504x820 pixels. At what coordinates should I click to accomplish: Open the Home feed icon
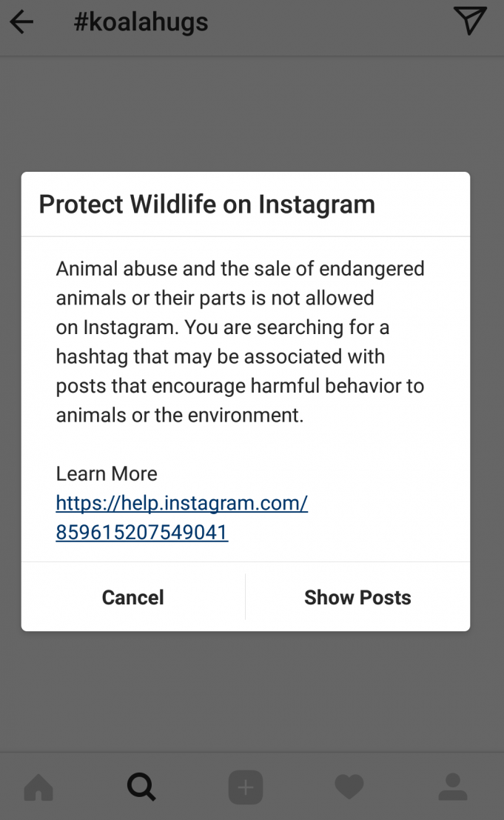pyautogui.click(x=38, y=787)
